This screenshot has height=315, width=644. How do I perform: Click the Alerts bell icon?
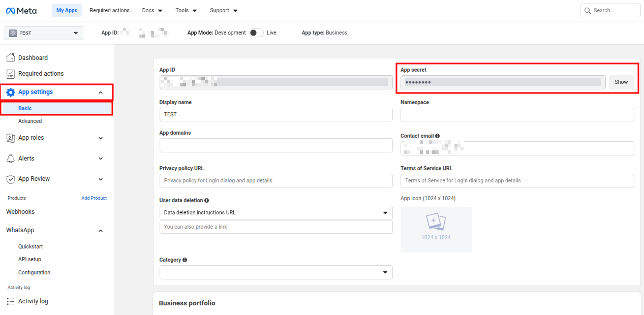click(11, 159)
